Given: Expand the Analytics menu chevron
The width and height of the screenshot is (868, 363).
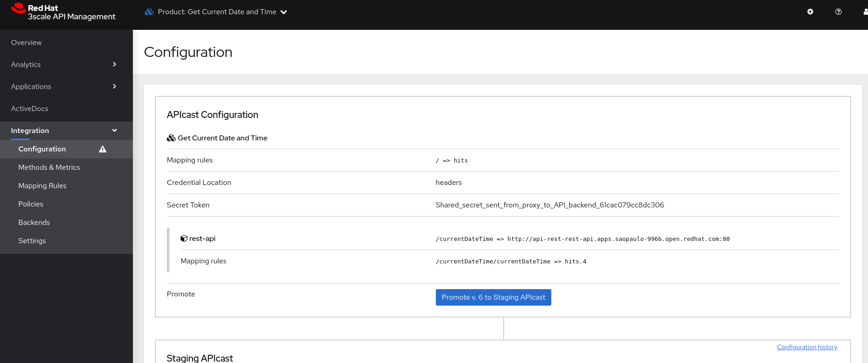Looking at the screenshot, I should [115, 64].
